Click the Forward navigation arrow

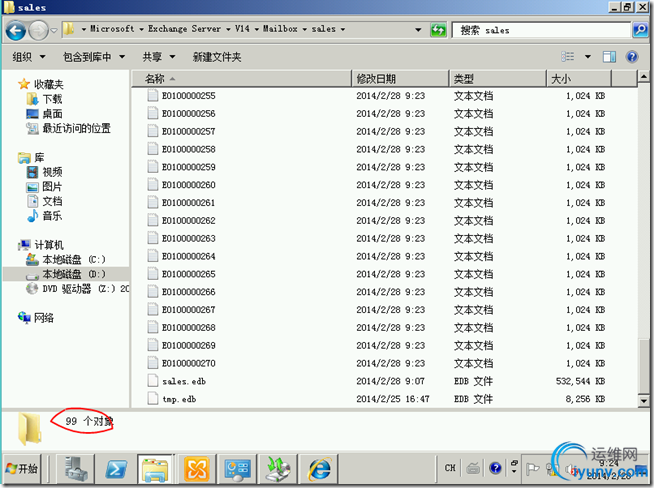38,30
